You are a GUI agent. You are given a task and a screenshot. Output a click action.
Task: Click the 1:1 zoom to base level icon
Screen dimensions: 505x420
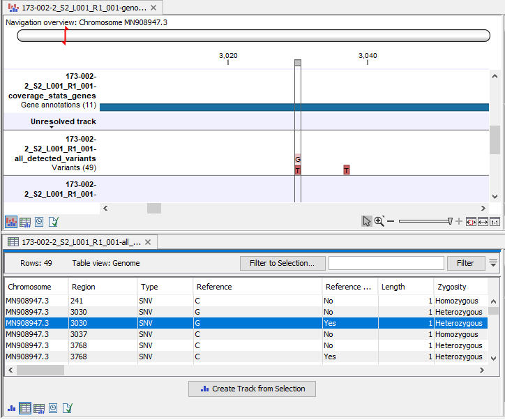coord(495,221)
